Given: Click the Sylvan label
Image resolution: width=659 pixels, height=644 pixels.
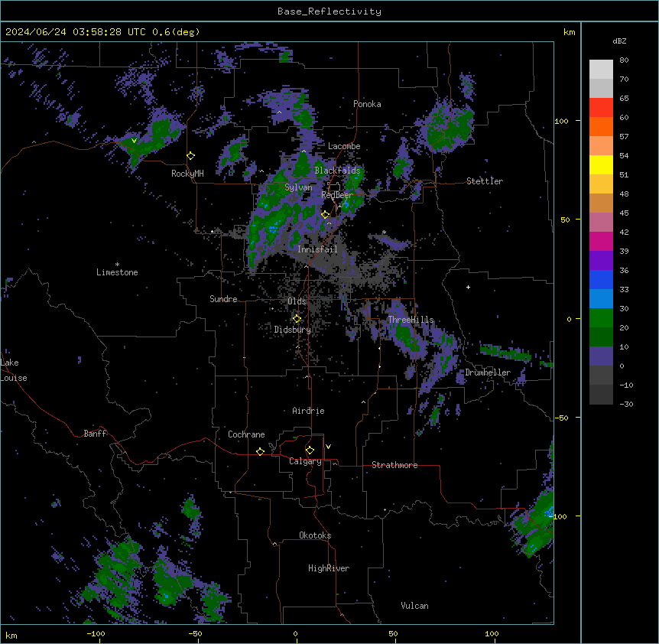Looking at the screenshot, I should point(298,187).
